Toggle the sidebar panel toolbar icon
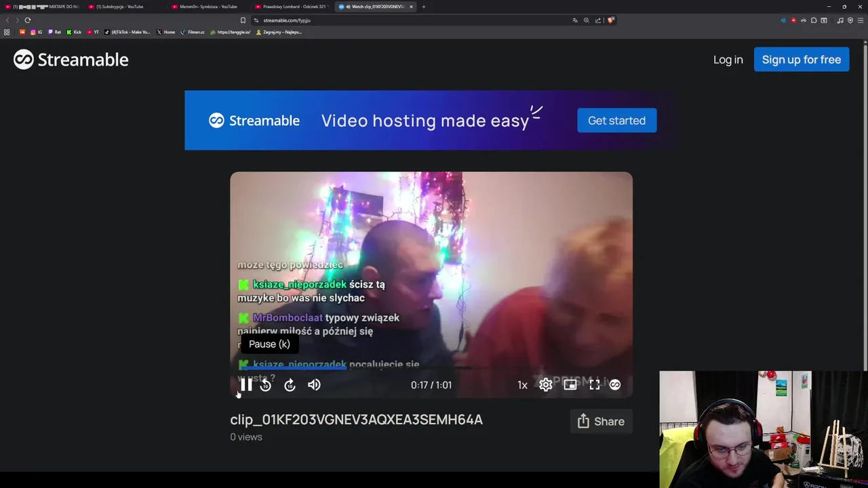Screen dimensions: 868x488 (824, 20)
